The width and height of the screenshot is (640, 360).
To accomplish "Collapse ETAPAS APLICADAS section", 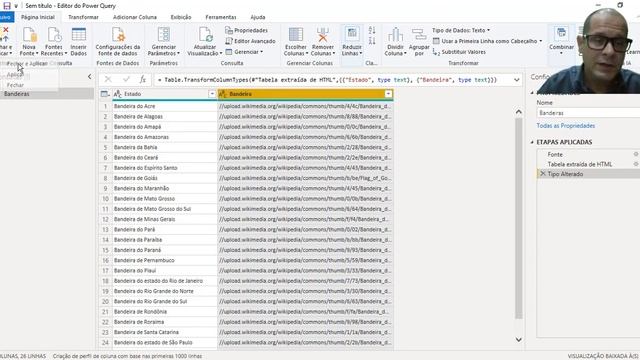I will point(532,142).
